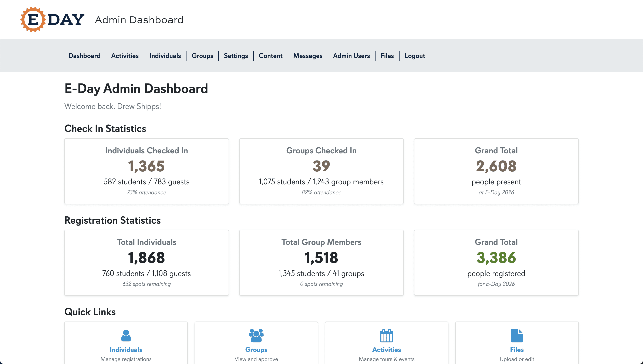This screenshot has height=364, width=643.
Task: Navigate to the Content section
Action: [270, 56]
